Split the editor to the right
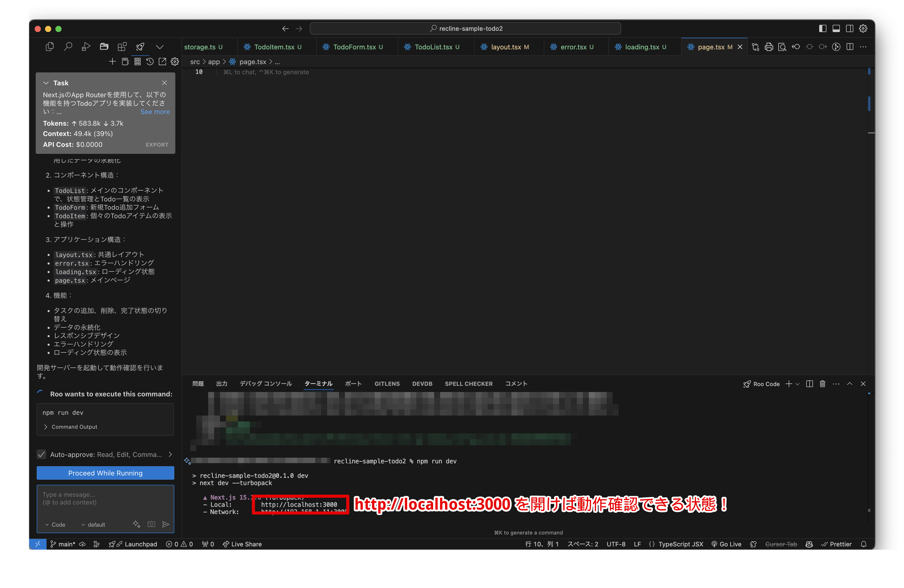Viewport: 904px width, 588px height. click(850, 47)
